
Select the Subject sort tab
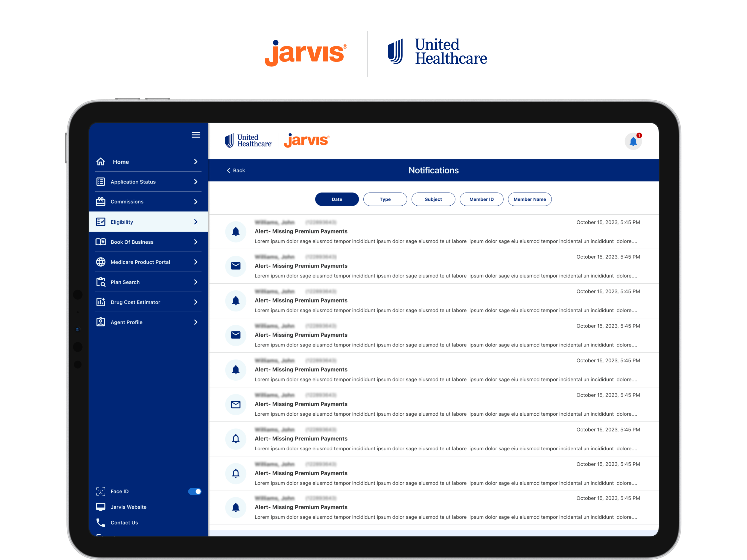click(x=433, y=199)
